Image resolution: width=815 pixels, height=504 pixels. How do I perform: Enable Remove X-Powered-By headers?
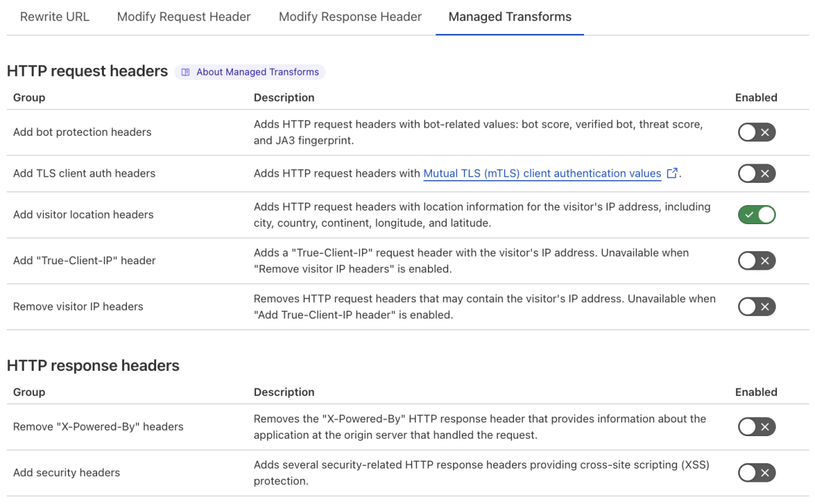(756, 427)
